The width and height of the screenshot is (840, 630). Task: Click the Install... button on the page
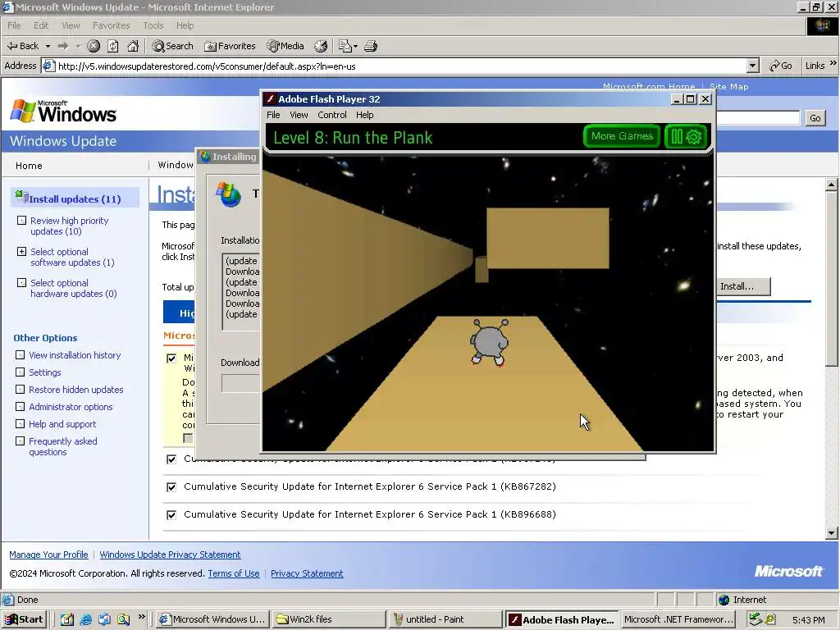click(x=743, y=286)
